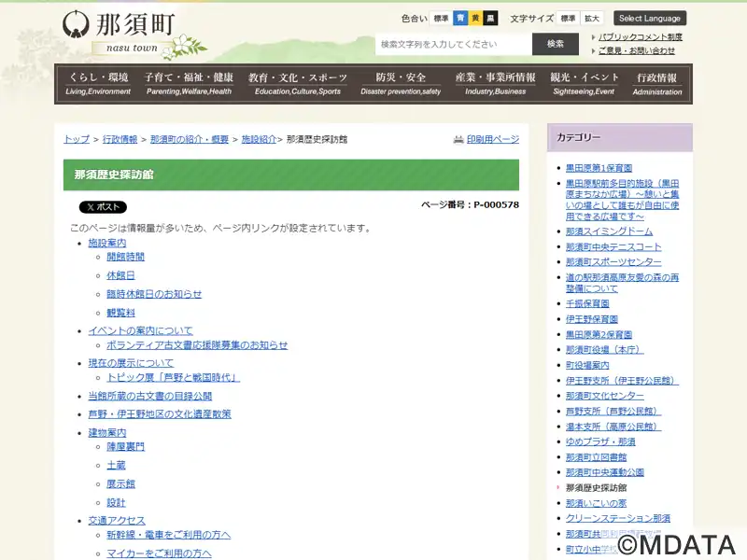Click the X Post share button
This screenshot has width=747, height=560.
tap(103, 207)
